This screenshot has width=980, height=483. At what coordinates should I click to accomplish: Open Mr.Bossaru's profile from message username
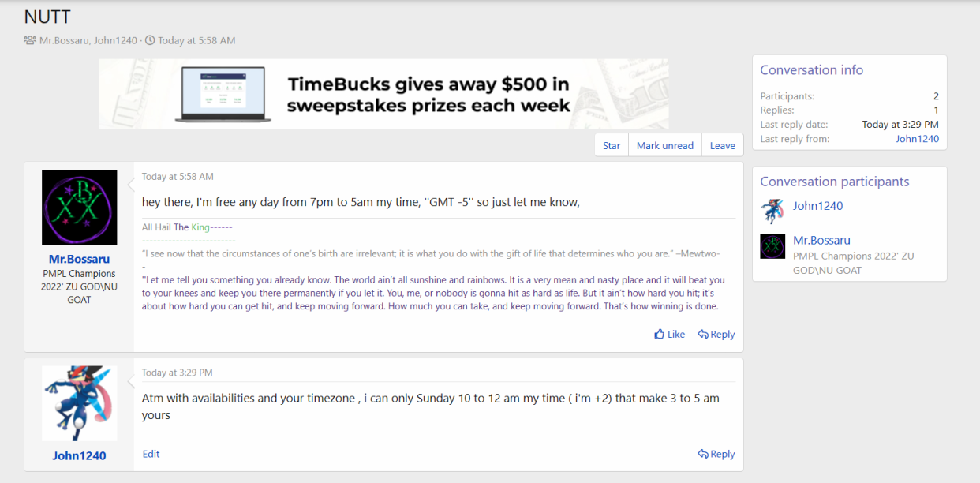79,259
